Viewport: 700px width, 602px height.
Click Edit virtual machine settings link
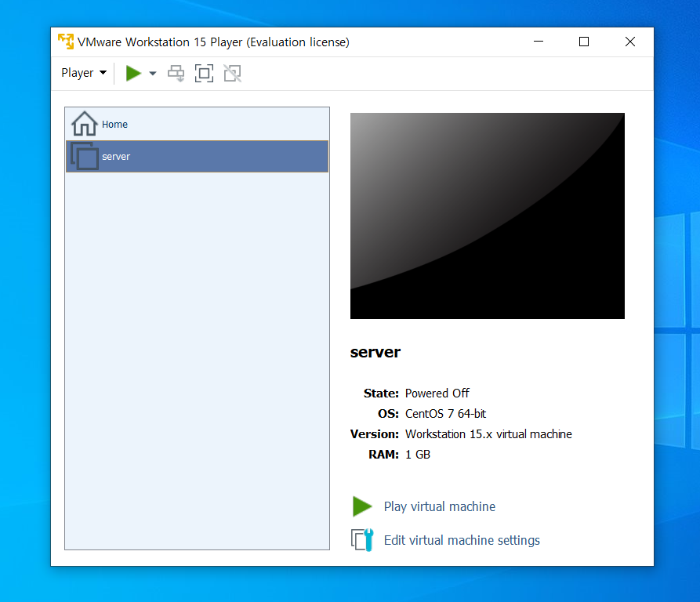pyautogui.click(x=462, y=540)
